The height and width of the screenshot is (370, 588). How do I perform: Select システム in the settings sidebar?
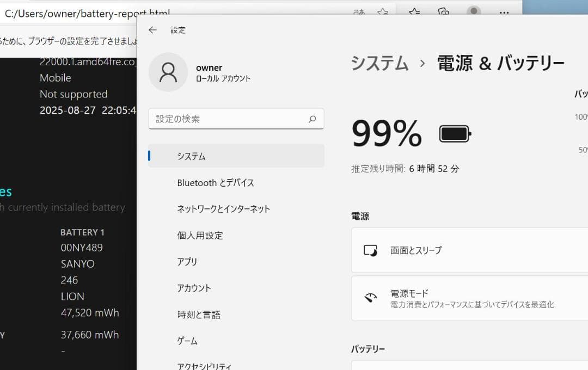tap(191, 156)
